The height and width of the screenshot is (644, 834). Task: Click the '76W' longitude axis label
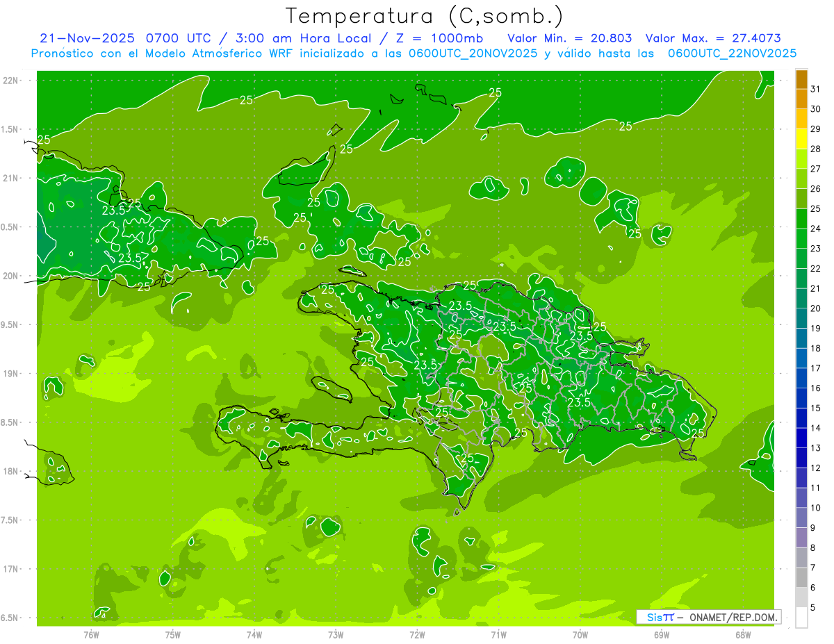click(91, 634)
